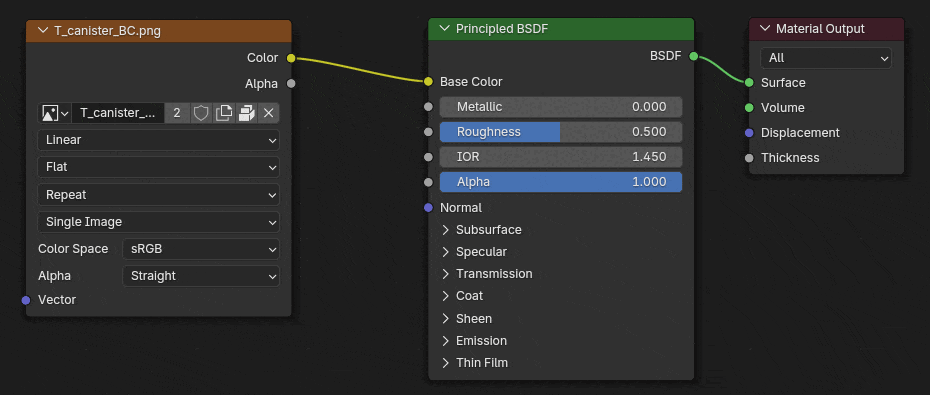Open the image browse datablock icon dropdown
The image size is (930, 395).
[55, 113]
